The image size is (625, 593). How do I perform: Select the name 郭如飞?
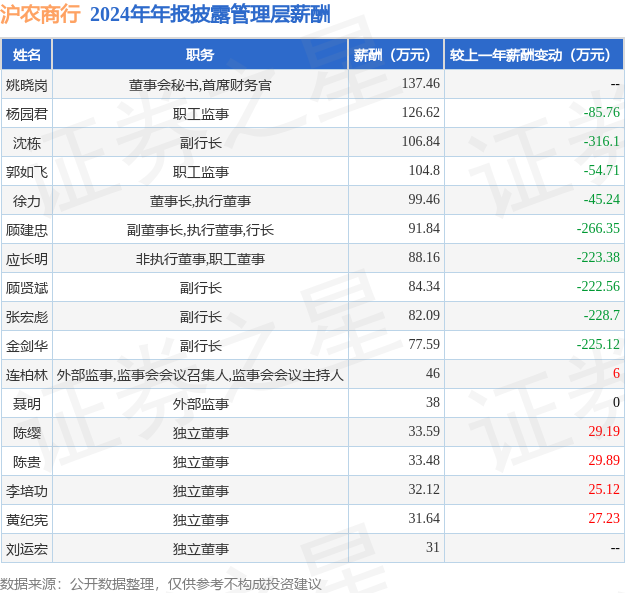coord(27,172)
